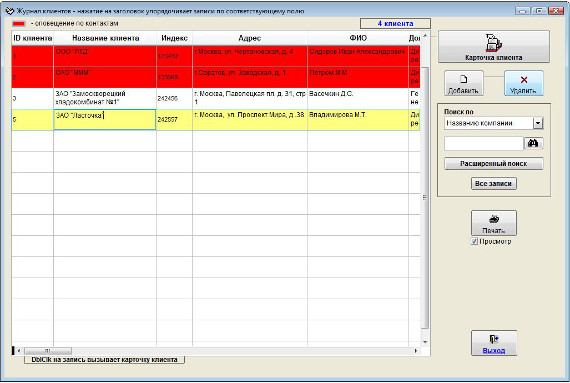Select ФИО cell Васечкин Д.С.
The height and width of the screenshot is (383, 570).
click(358, 98)
